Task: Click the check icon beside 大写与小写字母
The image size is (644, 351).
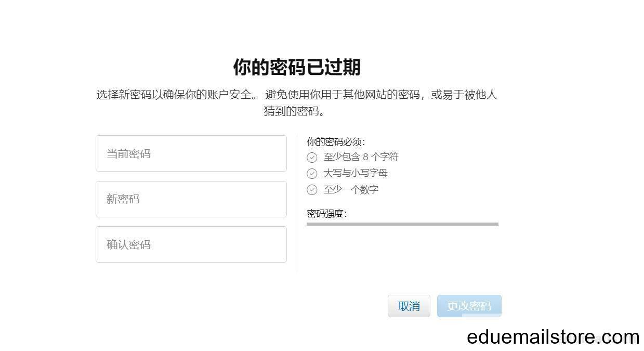Action: tap(312, 173)
